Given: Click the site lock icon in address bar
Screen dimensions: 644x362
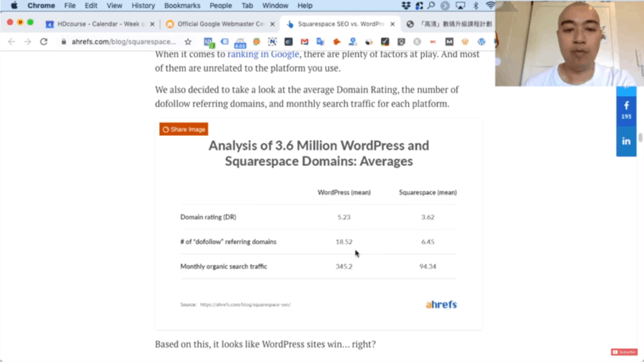Looking at the screenshot, I should pyautogui.click(x=64, y=41).
